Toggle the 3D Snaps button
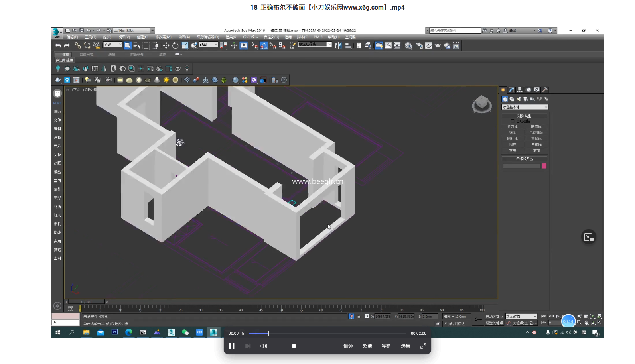This screenshot has height=364, width=635. pos(254,45)
